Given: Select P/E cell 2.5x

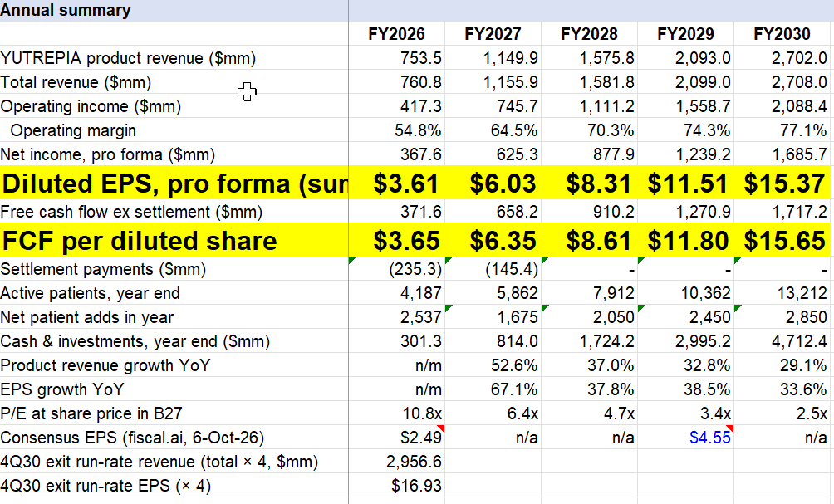Looking at the screenshot, I should 782,413.
